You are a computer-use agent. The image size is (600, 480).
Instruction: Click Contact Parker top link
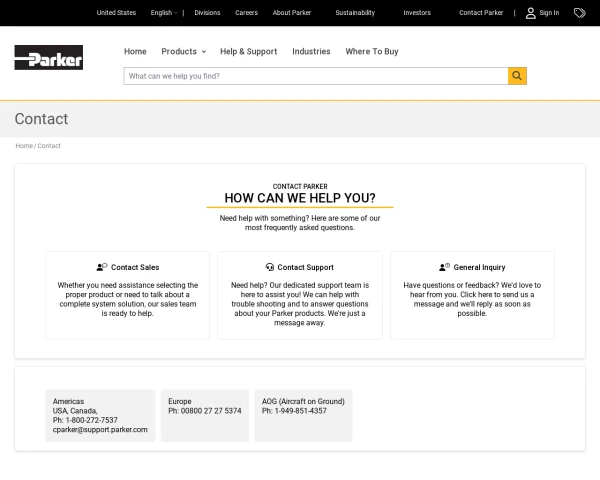(481, 13)
